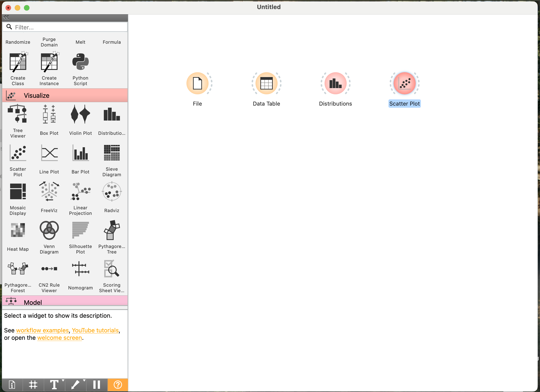Select the Violin Plot widget icon
This screenshot has width=540, height=392.
pyautogui.click(x=80, y=114)
